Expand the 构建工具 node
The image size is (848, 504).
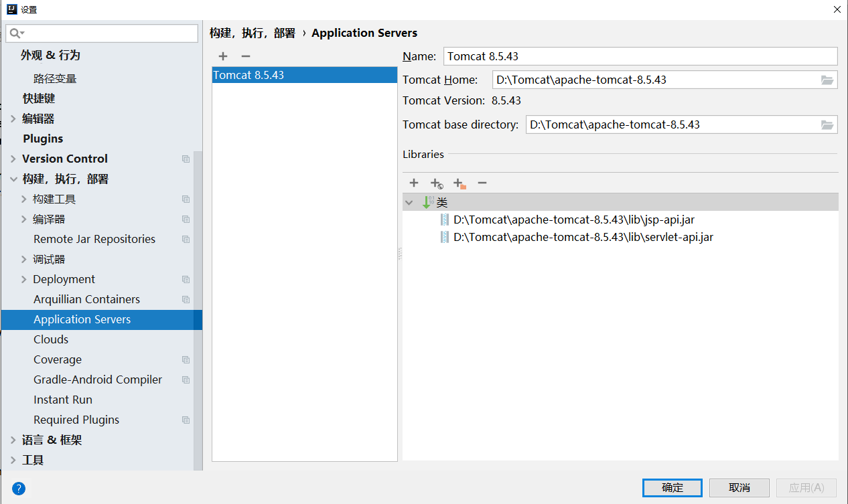tap(24, 199)
